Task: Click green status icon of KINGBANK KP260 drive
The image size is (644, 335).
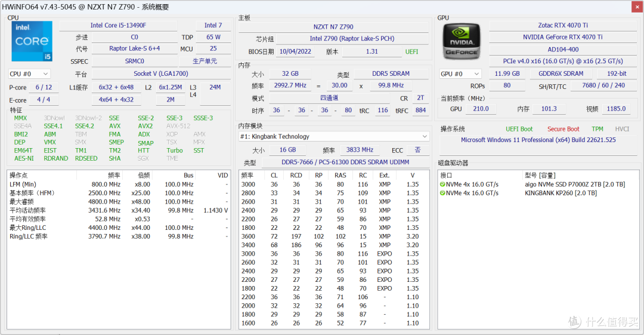Action: coord(442,193)
